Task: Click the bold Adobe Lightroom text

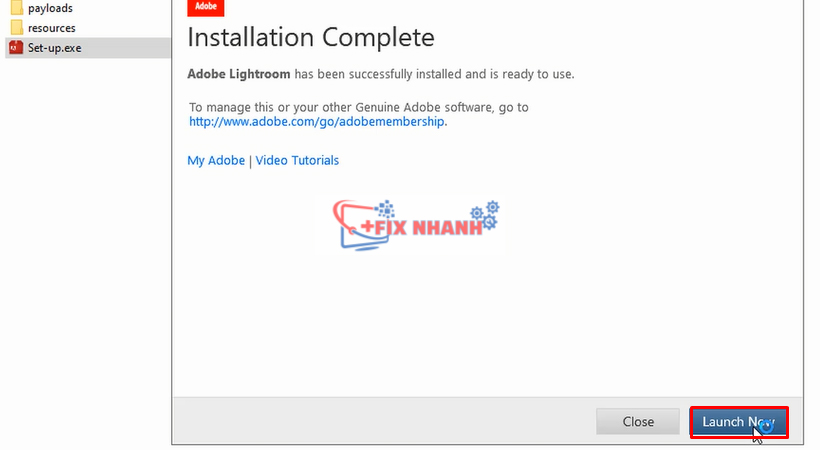Action: coord(238,74)
